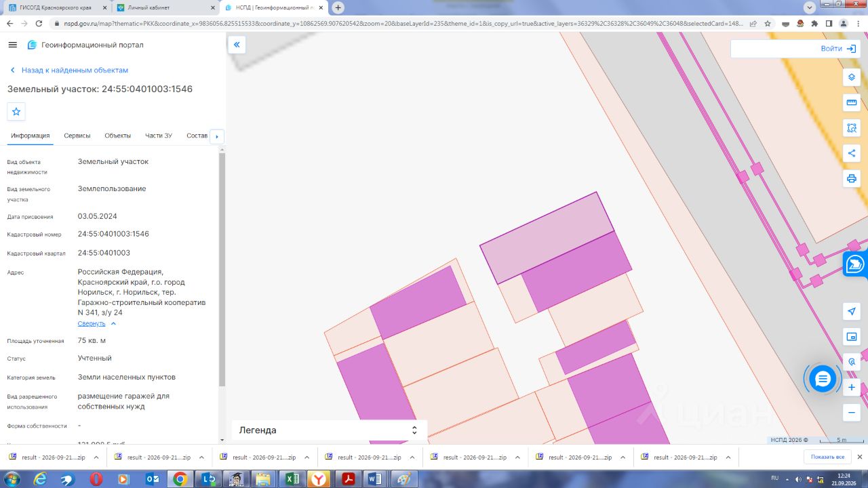Add parcel to favorites with star

(16, 112)
